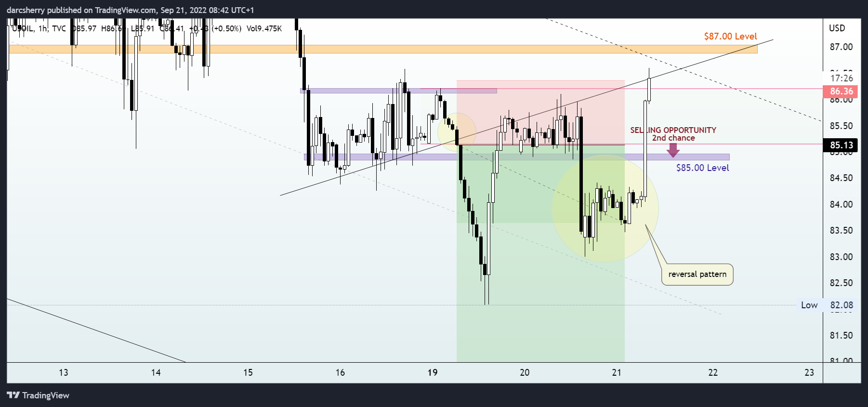Click date 20 on the time axis
This screenshot has height=407, width=868.
tap(525, 373)
